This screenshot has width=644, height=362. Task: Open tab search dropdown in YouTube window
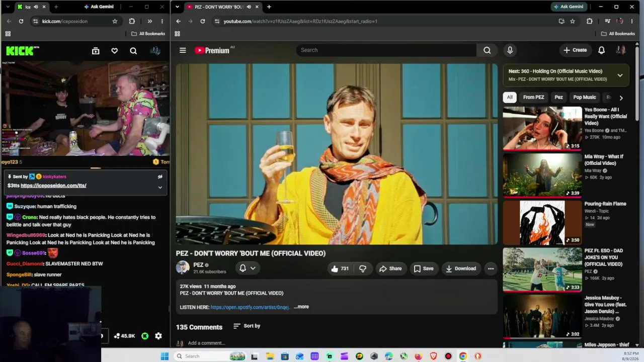pos(177,7)
